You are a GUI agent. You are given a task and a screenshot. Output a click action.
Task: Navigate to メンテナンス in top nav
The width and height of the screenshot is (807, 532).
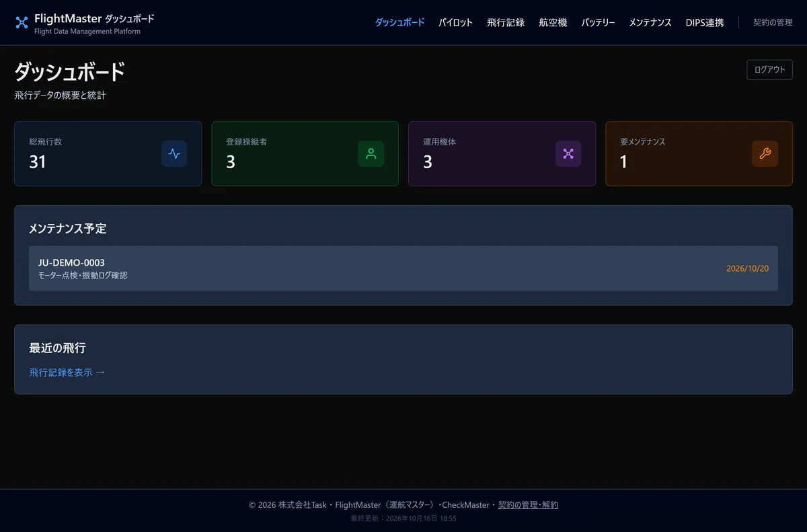pos(650,22)
